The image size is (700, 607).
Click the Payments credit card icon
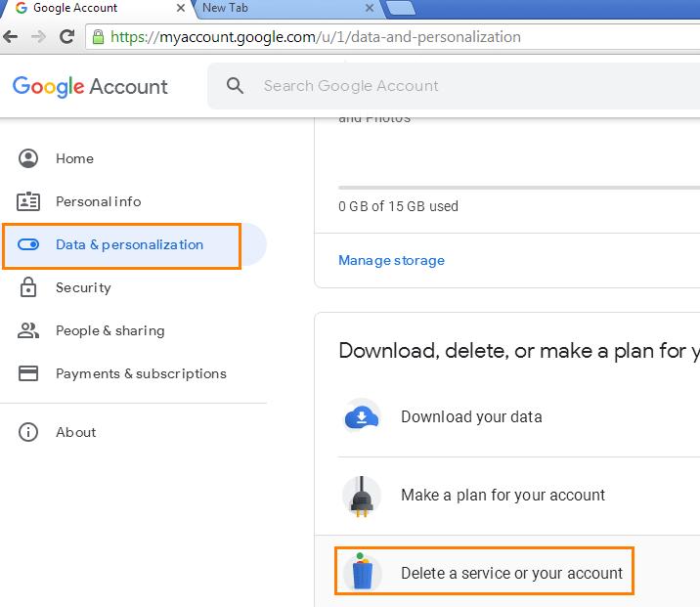point(28,373)
